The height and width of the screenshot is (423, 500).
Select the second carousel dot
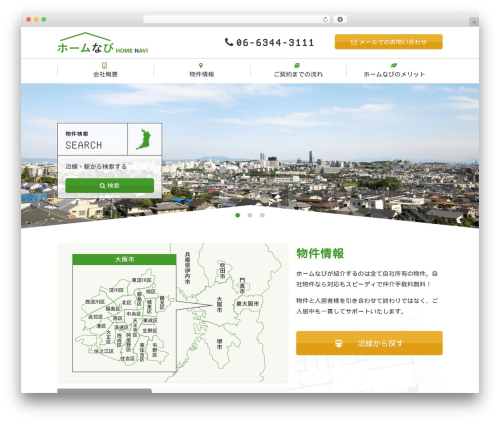(x=250, y=215)
